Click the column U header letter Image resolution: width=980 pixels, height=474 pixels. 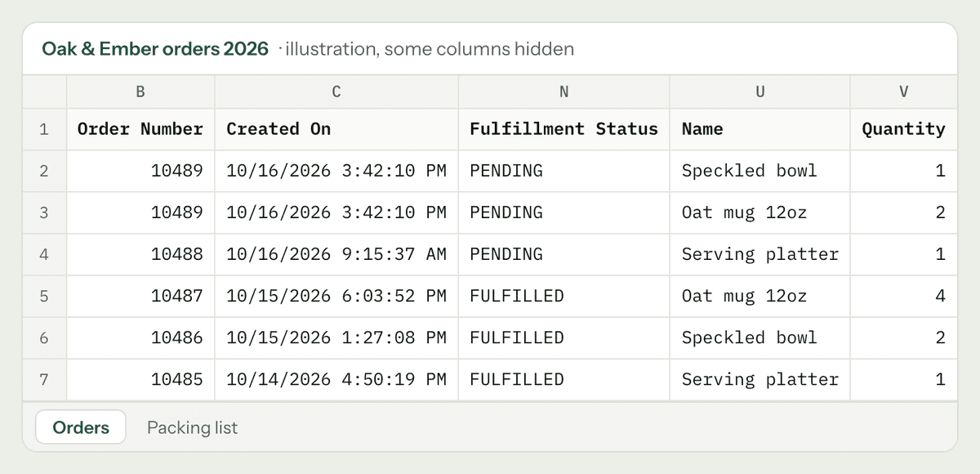point(760,92)
